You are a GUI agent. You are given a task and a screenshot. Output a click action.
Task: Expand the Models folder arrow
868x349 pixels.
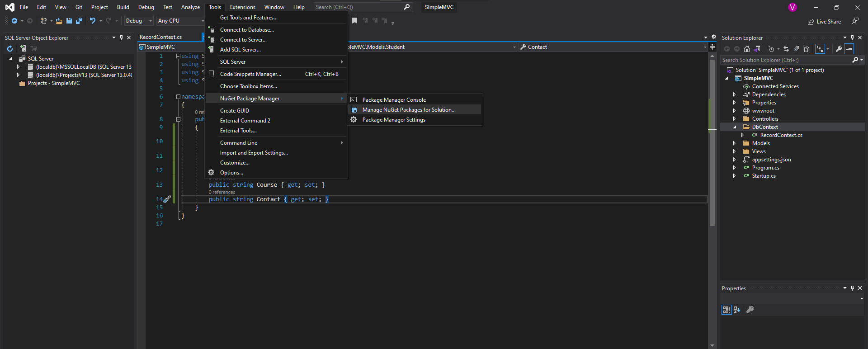click(734, 143)
